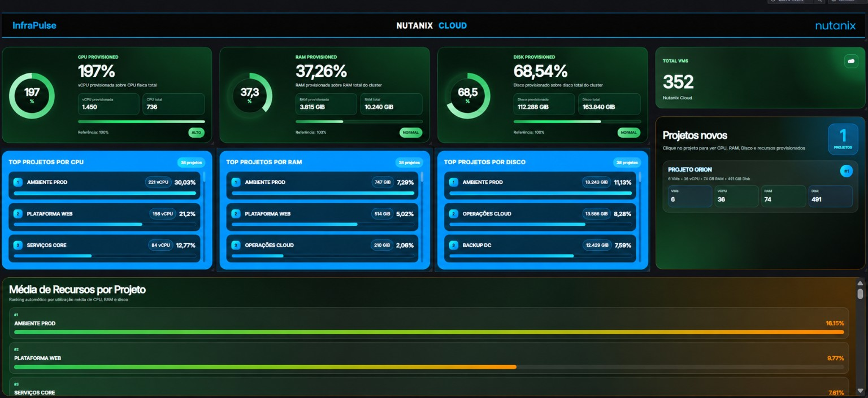868x398 pixels.
Task: Click the 68,5% disk donut gauge
Action: pos(467,95)
